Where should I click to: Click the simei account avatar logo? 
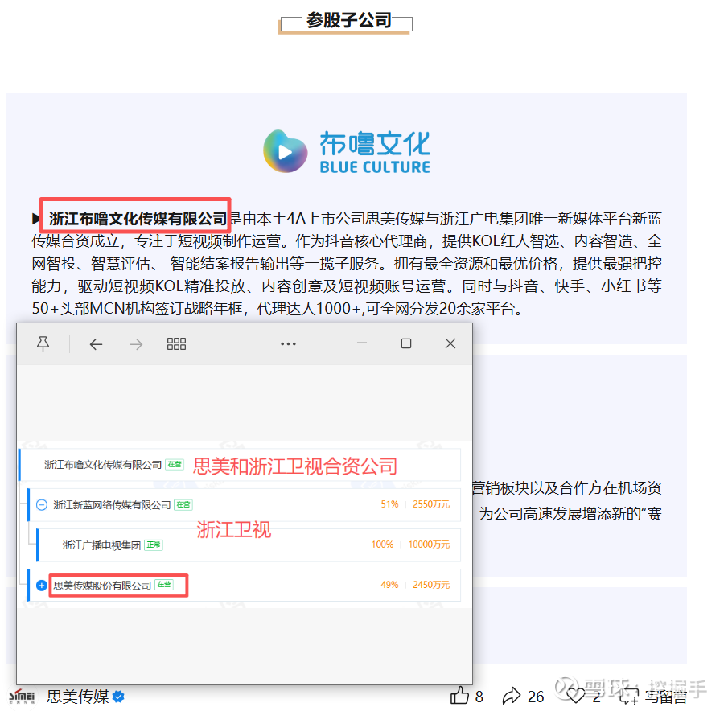tap(23, 697)
